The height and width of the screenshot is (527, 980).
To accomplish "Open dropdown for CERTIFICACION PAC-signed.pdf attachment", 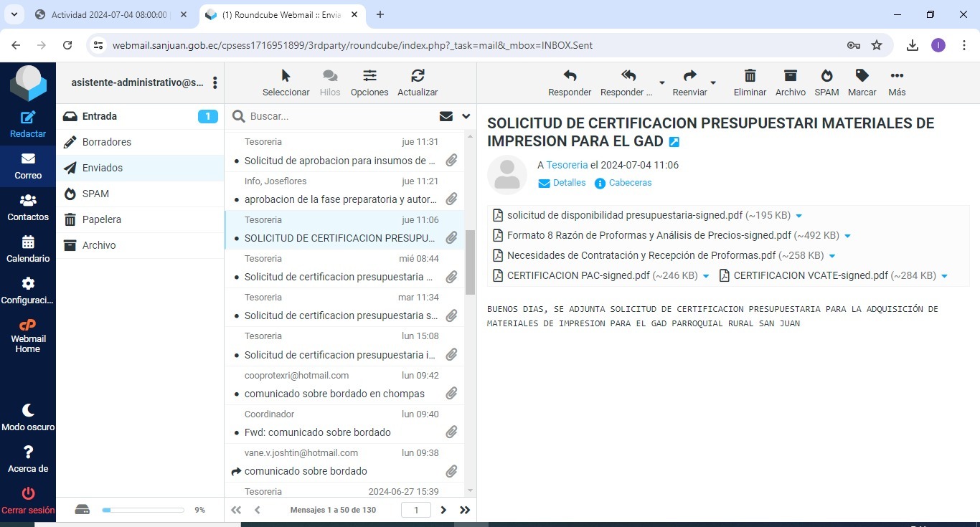I will coord(706,276).
